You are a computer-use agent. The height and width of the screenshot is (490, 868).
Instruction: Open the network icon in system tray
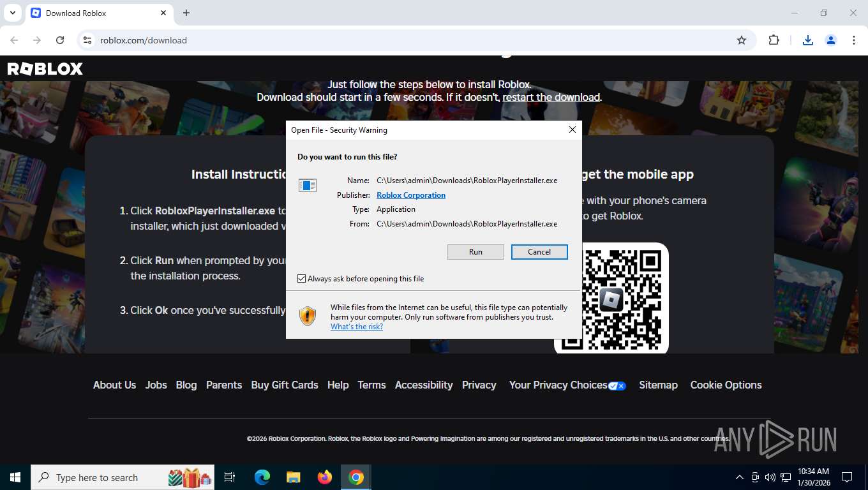click(786, 477)
